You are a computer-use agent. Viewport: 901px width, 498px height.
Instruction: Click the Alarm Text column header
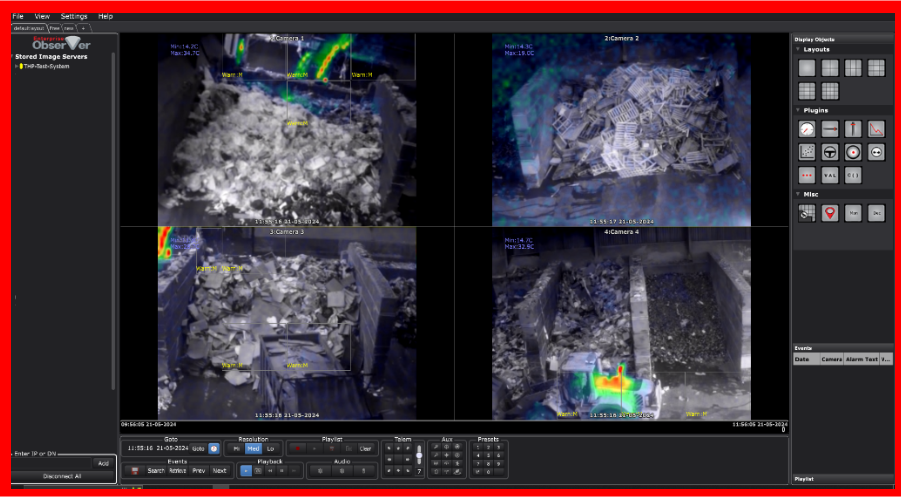[862, 359]
